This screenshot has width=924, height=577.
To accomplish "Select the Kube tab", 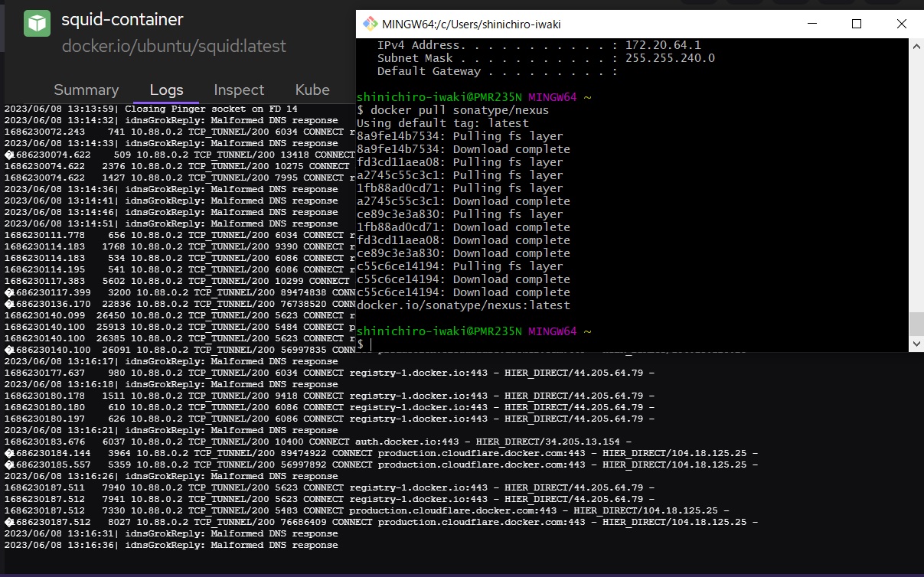I will tap(312, 90).
